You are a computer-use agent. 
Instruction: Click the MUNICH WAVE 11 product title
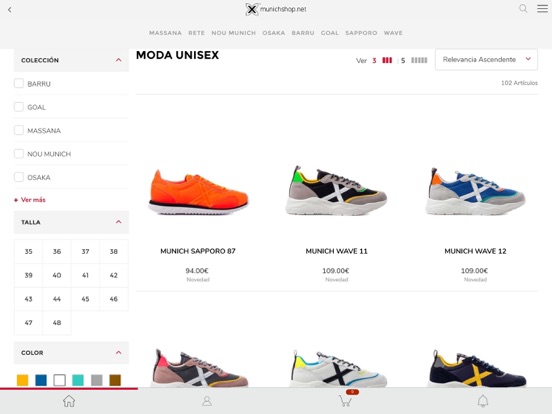pos(337,251)
